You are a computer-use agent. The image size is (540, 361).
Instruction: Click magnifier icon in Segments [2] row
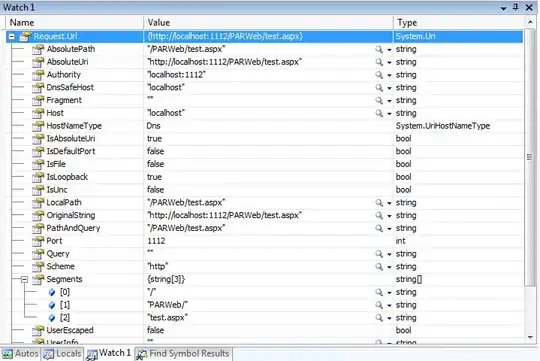tap(379, 318)
